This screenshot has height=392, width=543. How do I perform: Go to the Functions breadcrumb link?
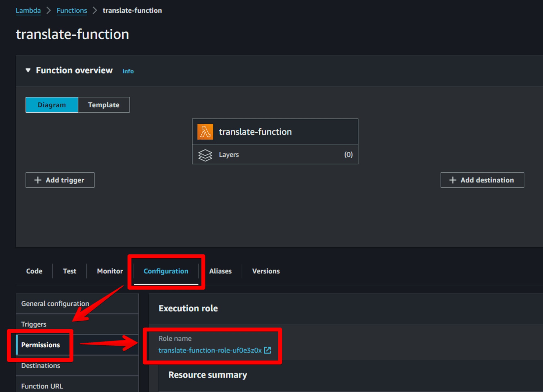(72, 10)
